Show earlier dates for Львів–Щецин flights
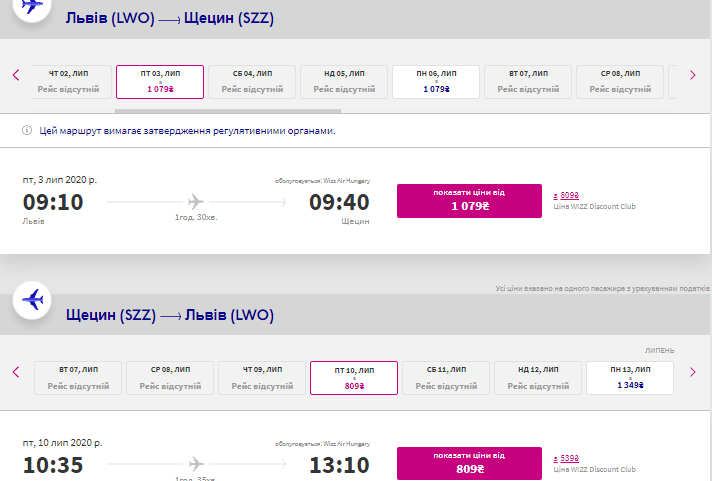Screen dimensions: 712x481 pos(16,75)
